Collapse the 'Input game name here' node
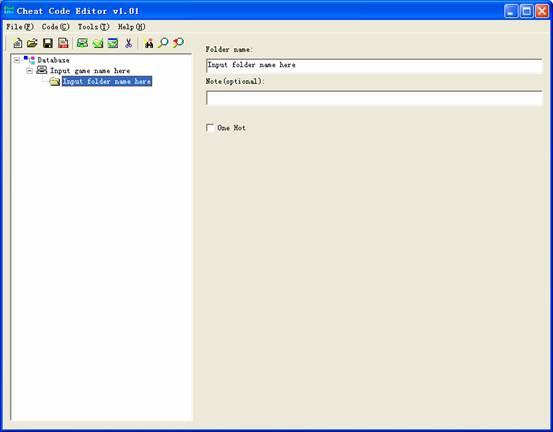Screen dimensions: 553x432 30,71
